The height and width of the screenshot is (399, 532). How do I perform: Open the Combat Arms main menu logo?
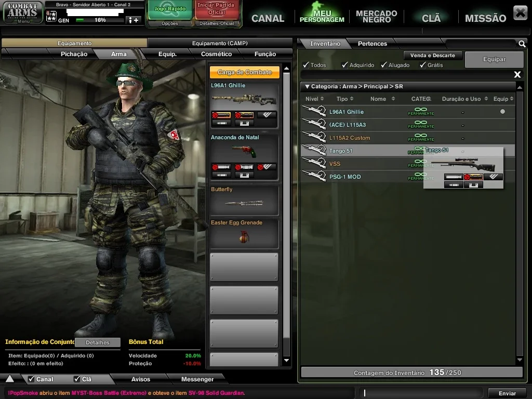23,12
